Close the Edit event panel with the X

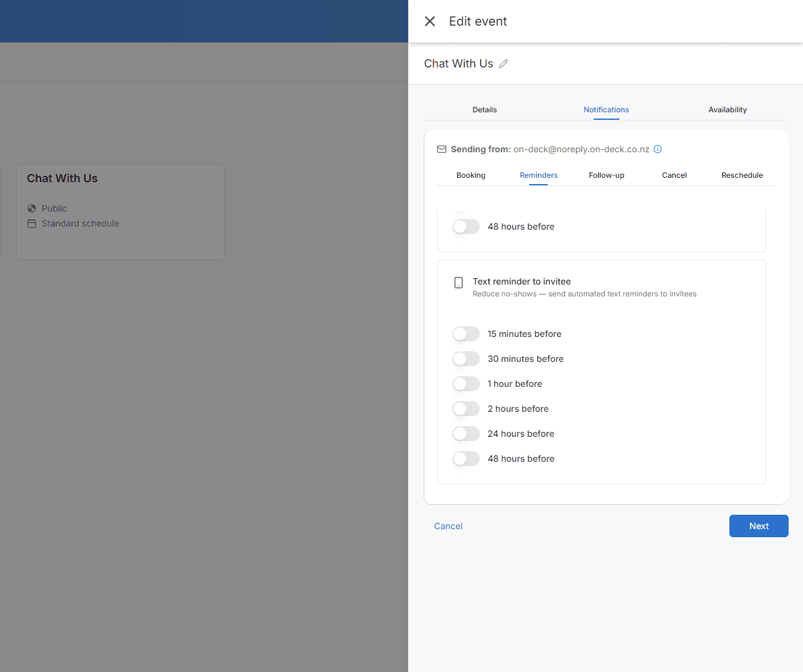429,21
